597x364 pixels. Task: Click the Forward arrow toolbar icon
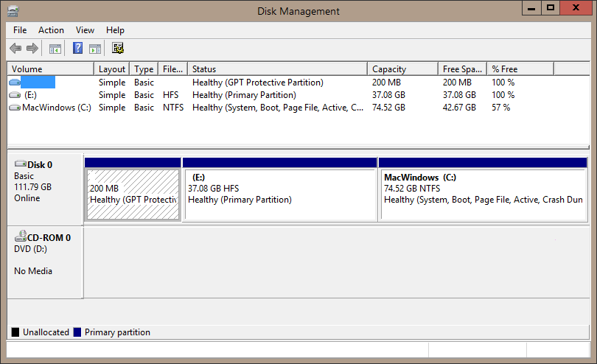tap(32, 49)
